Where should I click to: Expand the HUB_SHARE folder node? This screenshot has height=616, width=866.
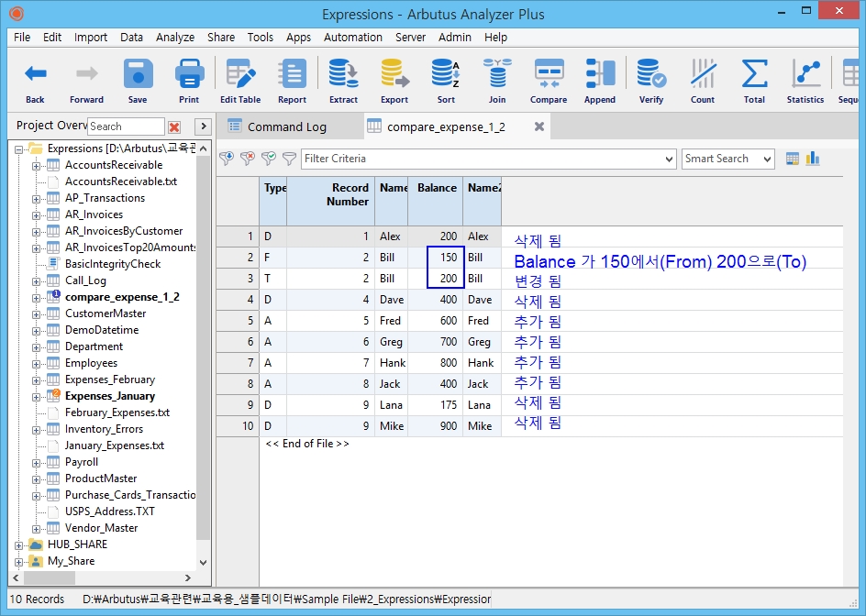(18, 545)
